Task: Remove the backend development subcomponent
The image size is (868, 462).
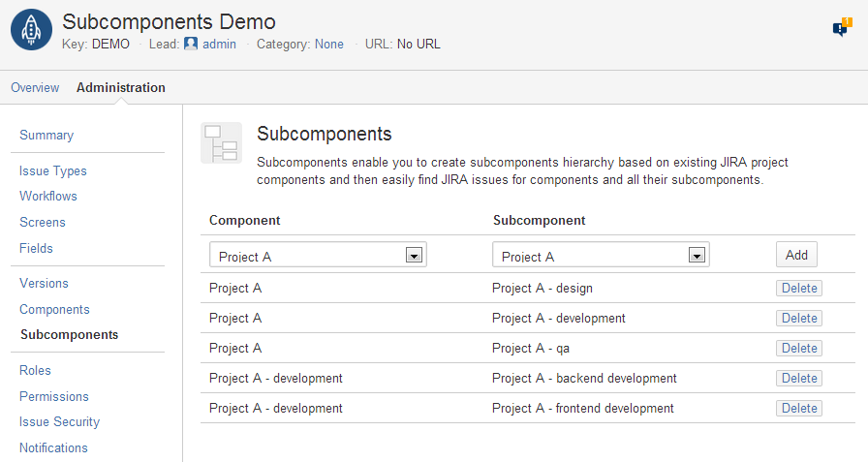Action: coord(799,378)
